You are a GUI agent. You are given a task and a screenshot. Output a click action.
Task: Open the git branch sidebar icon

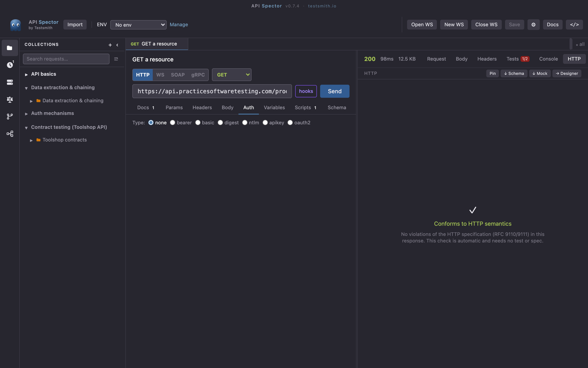point(10,116)
